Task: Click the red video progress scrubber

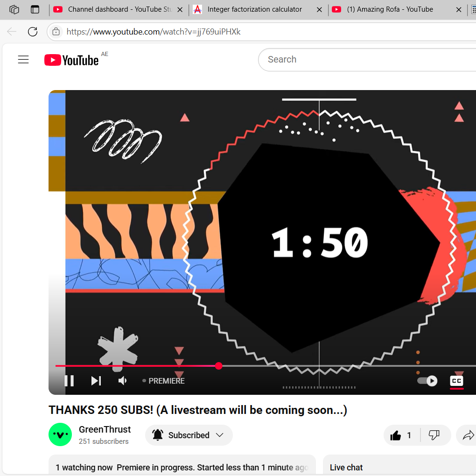Action: pos(218,366)
